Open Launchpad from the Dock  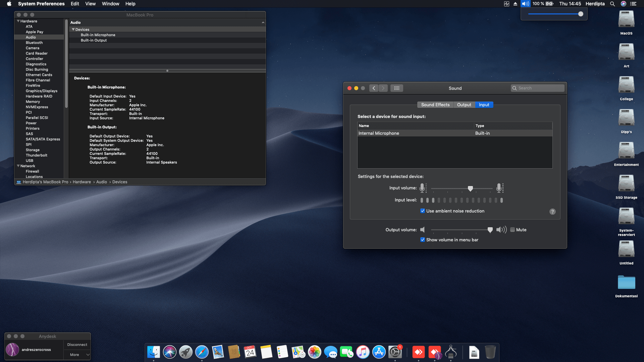pyautogui.click(x=185, y=352)
